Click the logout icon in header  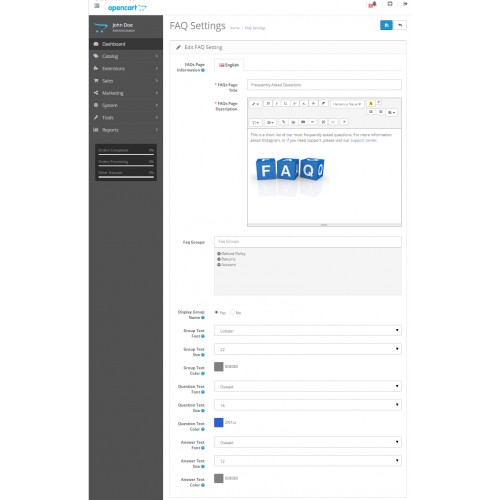(x=405, y=4)
